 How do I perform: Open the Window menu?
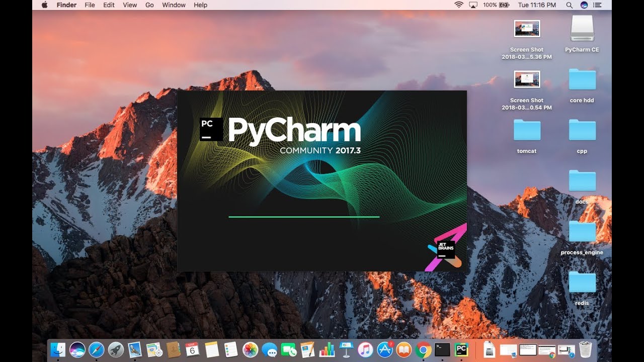pos(174,5)
